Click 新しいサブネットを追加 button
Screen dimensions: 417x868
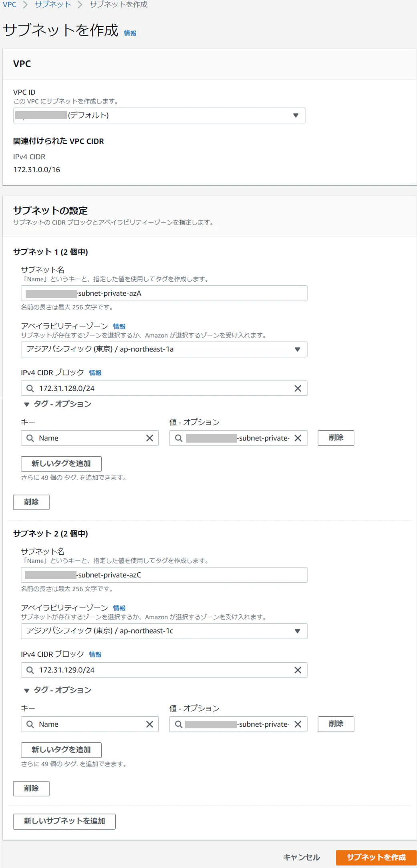[x=64, y=821]
